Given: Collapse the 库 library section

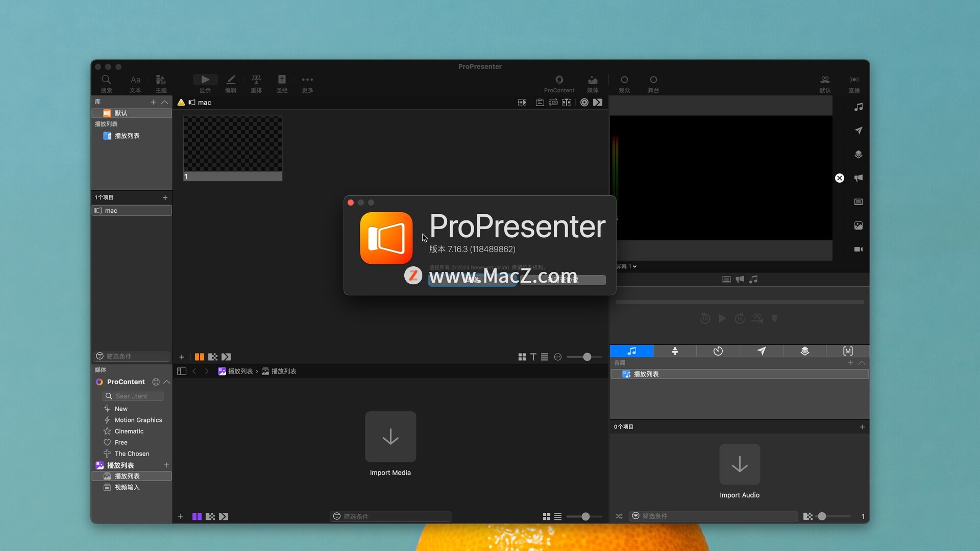Looking at the screenshot, I should 165,102.
